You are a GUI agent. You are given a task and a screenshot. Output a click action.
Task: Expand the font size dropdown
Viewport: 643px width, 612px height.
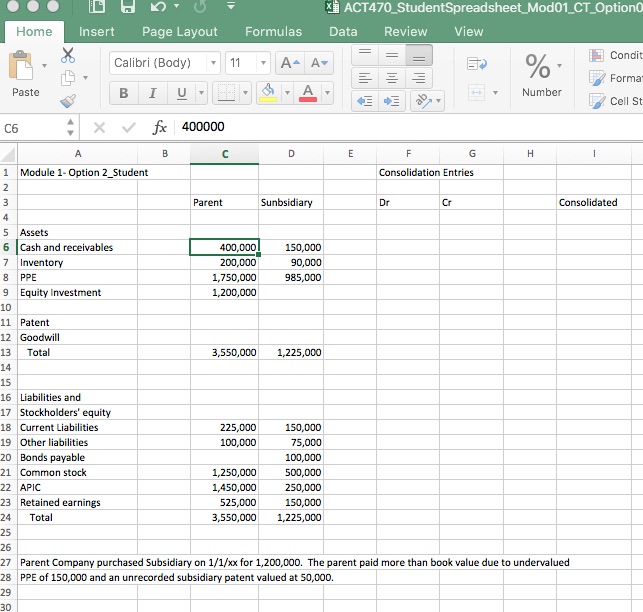[263, 63]
